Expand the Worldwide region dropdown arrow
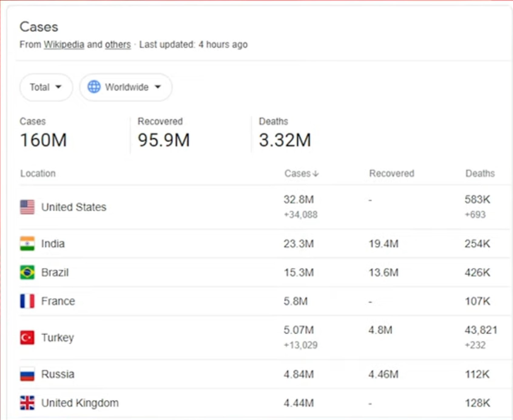This screenshot has height=420, width=513. point(158,87)
